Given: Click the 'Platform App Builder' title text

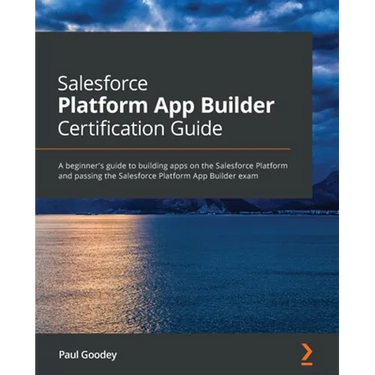Looking at the screenshot, I should [166, 106].
